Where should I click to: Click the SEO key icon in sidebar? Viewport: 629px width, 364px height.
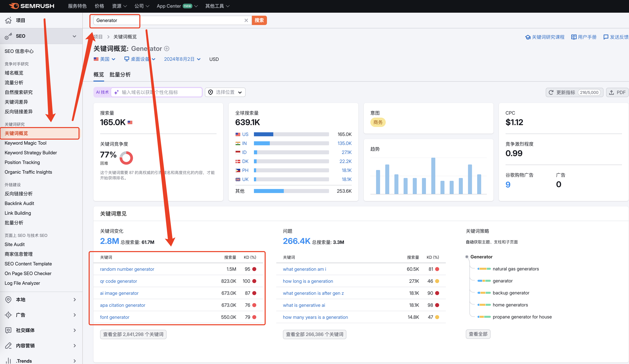pyautogui.click(x=8, y=36)
